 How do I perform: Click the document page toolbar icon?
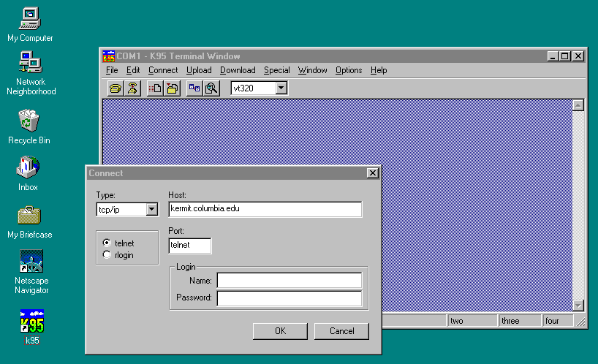coord(155,88)
